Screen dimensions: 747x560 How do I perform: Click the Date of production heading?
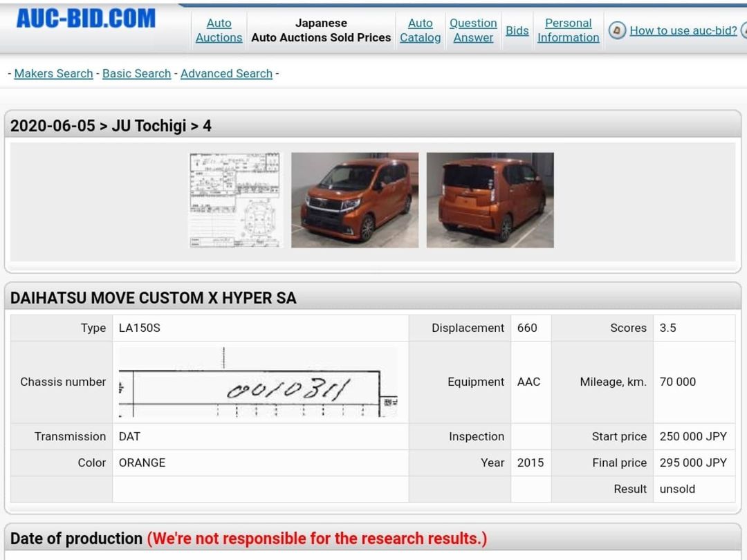click(x=76, y=539)
